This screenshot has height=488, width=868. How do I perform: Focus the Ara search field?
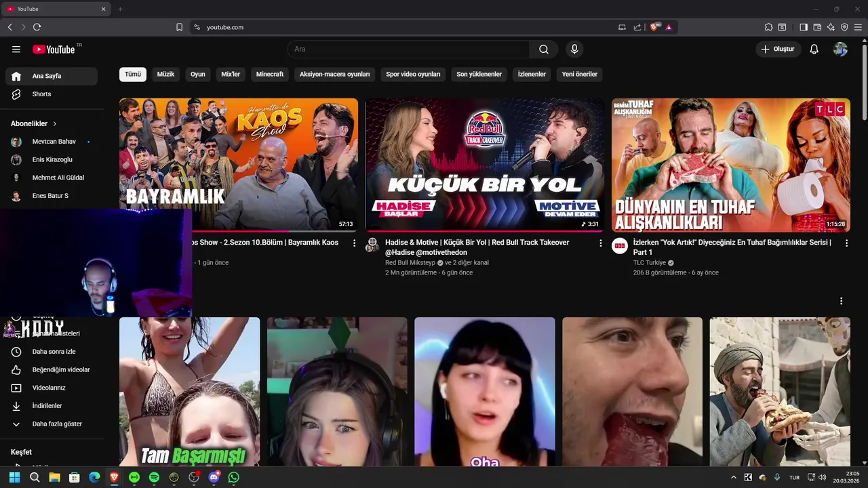click(x=408, y=49)
